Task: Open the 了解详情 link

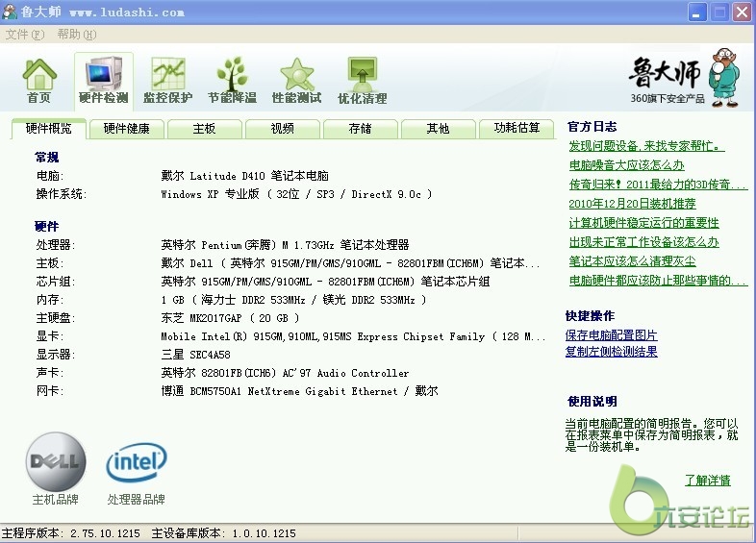Action: 707,481
